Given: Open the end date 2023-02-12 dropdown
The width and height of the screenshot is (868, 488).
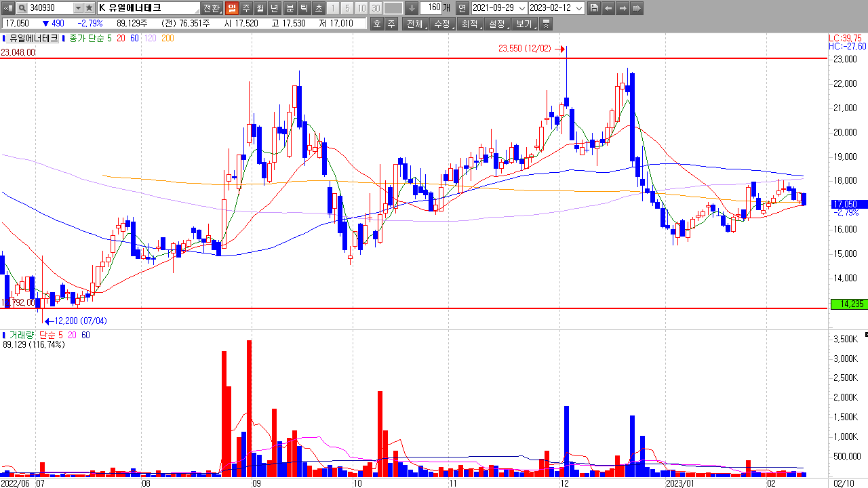Looking at the screenshot, I should 578,8.
